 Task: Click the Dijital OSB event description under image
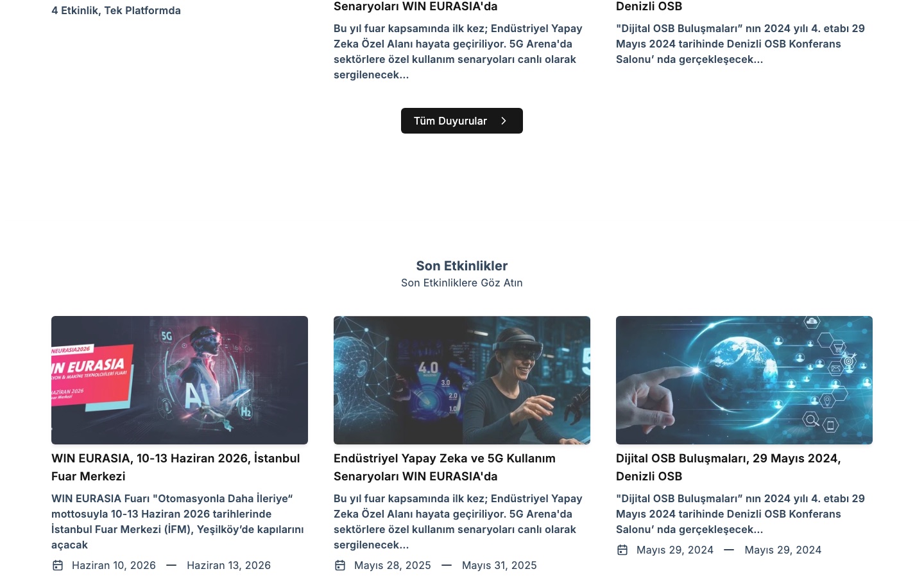(740, 514)
